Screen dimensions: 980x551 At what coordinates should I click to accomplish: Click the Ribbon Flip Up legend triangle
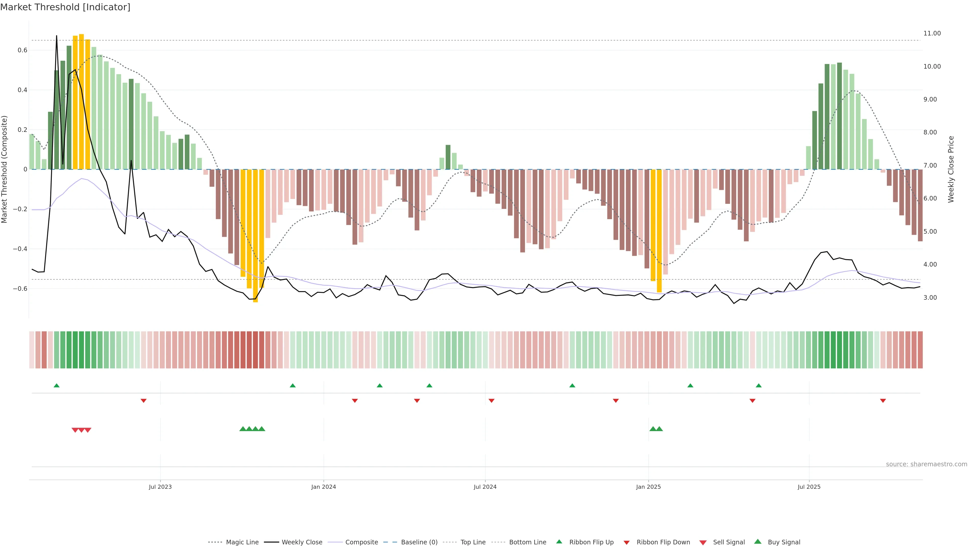(x=559, y=542)
